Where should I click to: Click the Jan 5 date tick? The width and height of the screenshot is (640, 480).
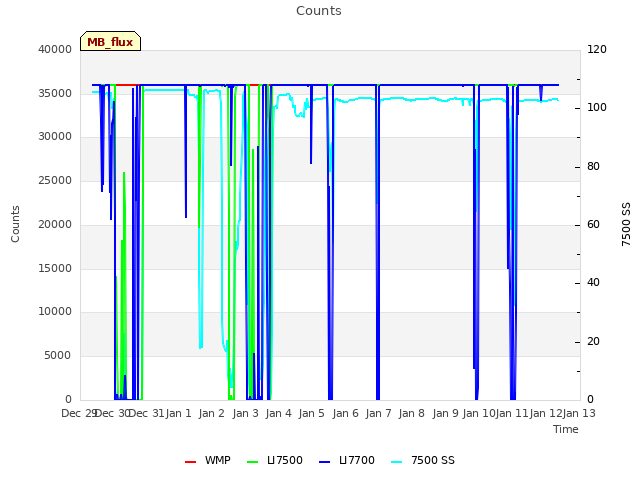tap(311, 413)
